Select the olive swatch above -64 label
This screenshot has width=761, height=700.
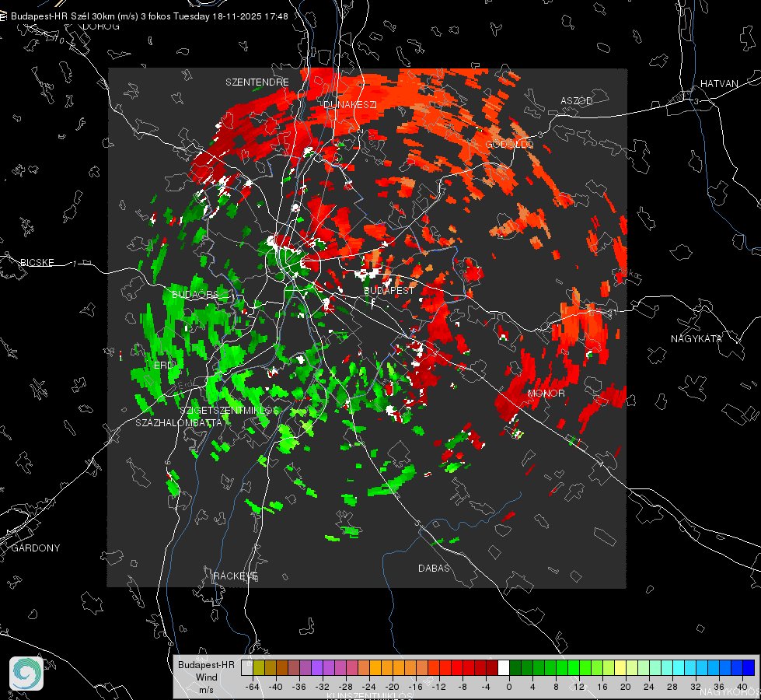tap(259, 667)
